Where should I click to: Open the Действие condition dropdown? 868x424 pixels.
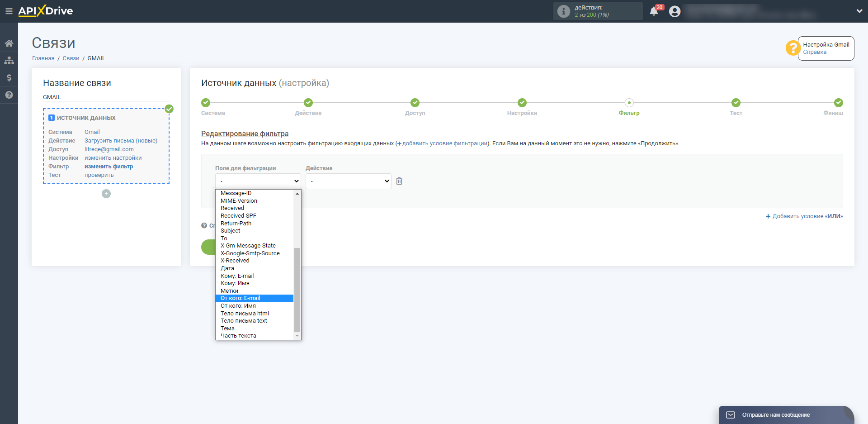tap(349, 181)
